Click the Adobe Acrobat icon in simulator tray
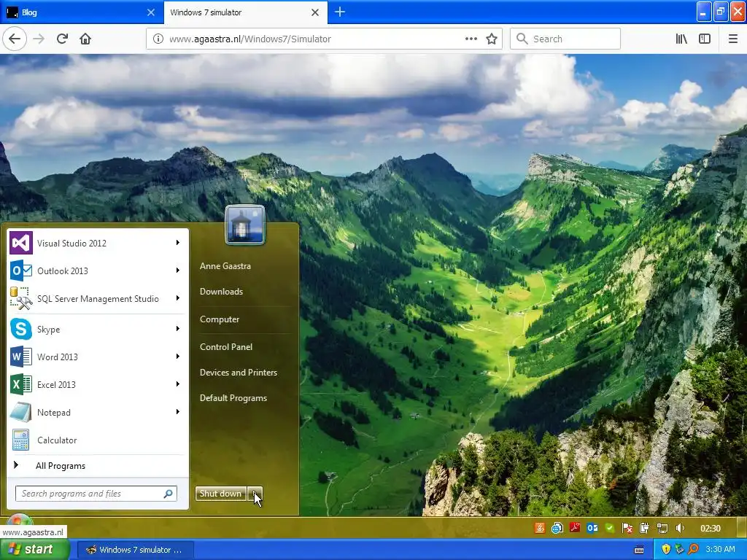The image size is (747, 560). [x=575, y=528]
